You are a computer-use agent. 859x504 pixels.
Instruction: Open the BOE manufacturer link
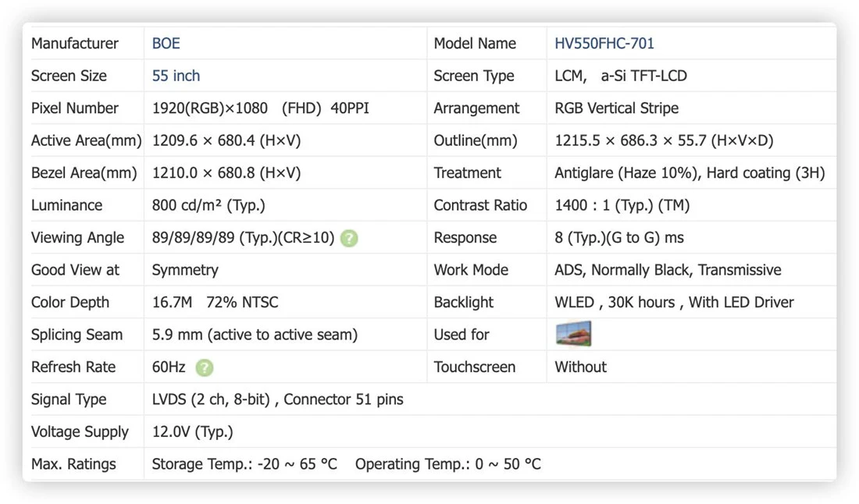coord(166,43)
